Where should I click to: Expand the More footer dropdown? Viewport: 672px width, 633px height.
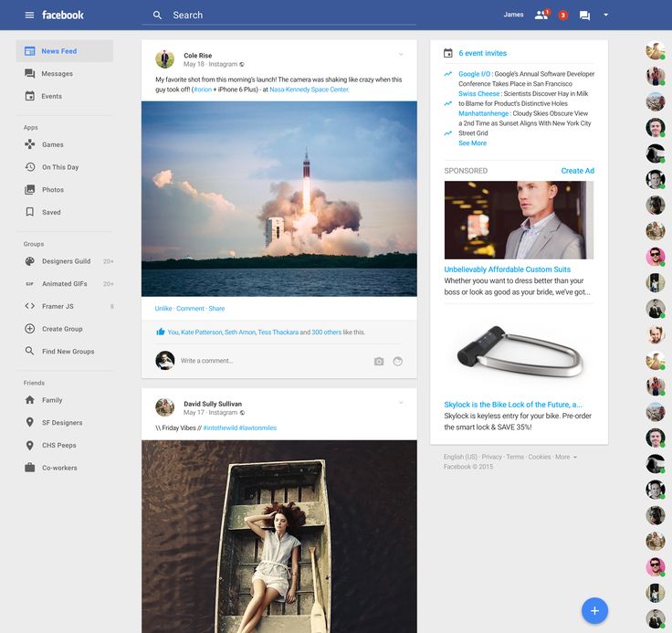tap(566, 457)
